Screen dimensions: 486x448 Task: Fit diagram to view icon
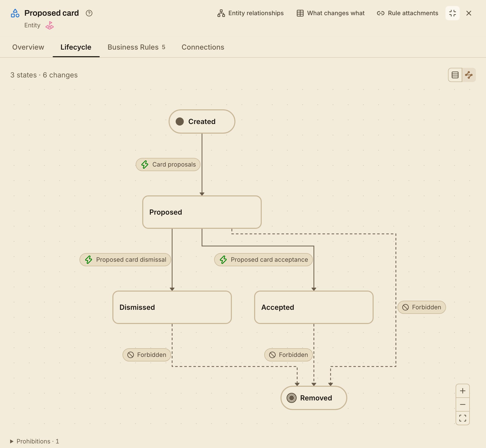coord(463,418)
